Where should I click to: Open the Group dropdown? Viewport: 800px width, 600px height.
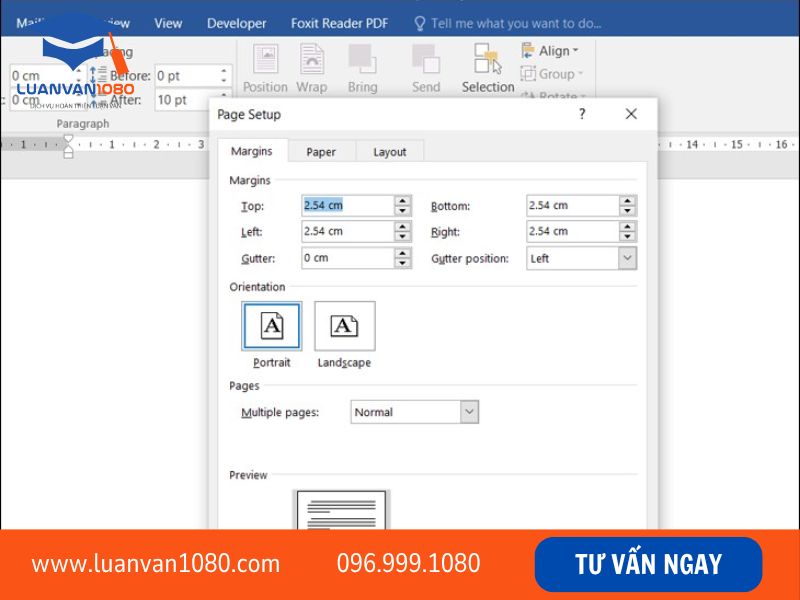[x=552, y=74]
